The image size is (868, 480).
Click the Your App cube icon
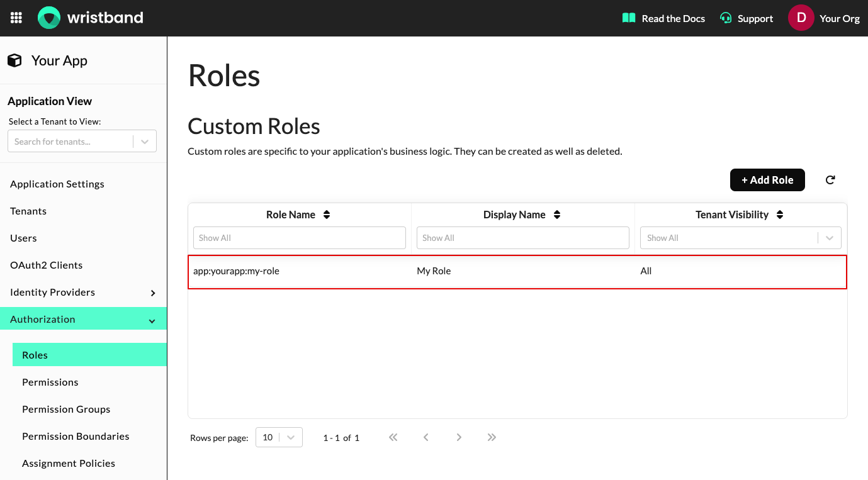pyautogui.click(x=14, y=60)
